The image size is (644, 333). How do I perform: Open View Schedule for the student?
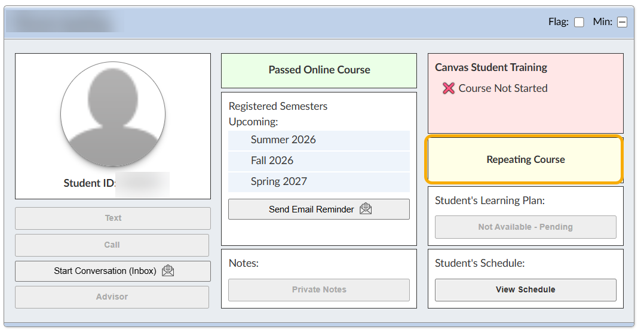coord(525,290)
